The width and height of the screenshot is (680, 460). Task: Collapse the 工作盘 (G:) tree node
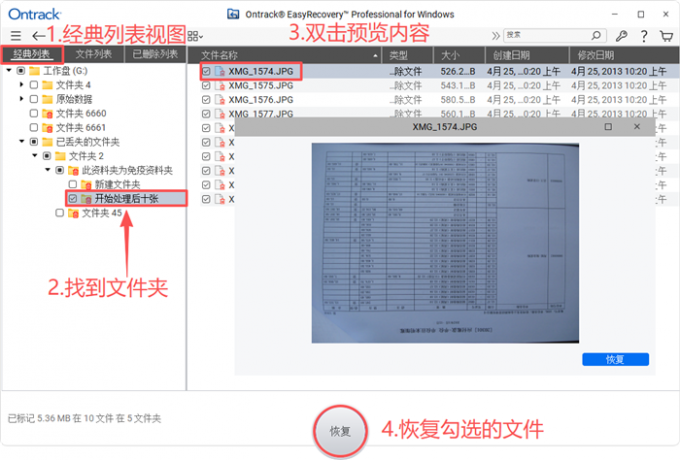click(9, 70)
